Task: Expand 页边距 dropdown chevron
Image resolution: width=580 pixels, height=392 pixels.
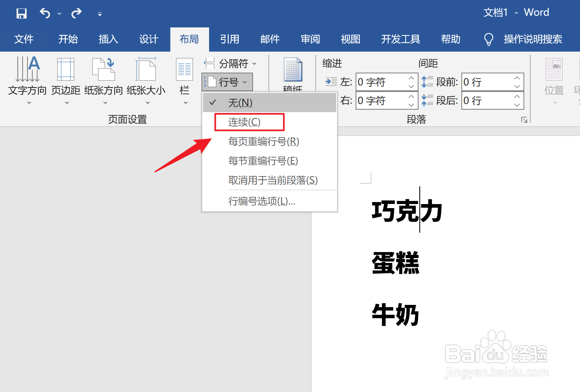Action: pos(67,103)
